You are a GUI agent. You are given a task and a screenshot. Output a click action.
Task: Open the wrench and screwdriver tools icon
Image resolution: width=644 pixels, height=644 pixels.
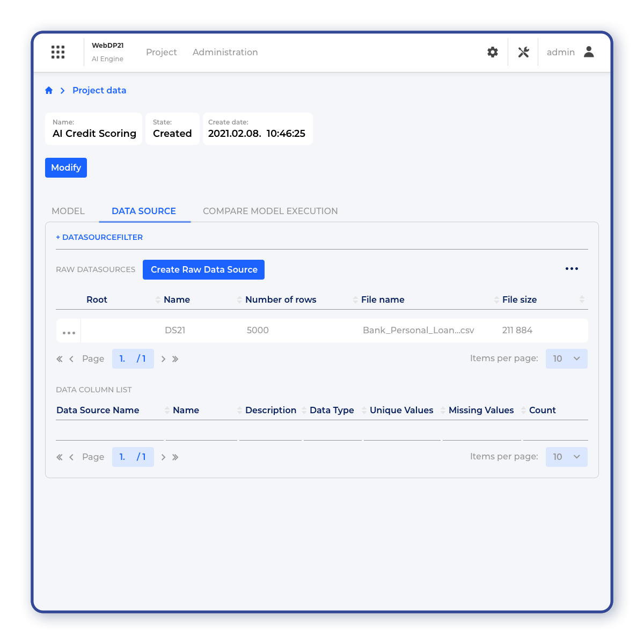[x=523, y=52]
